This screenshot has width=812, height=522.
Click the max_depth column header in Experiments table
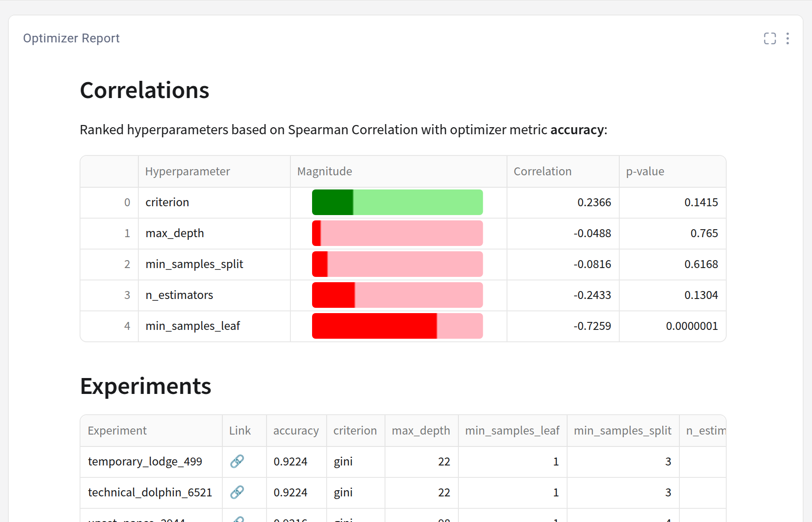tap(420, 430)
